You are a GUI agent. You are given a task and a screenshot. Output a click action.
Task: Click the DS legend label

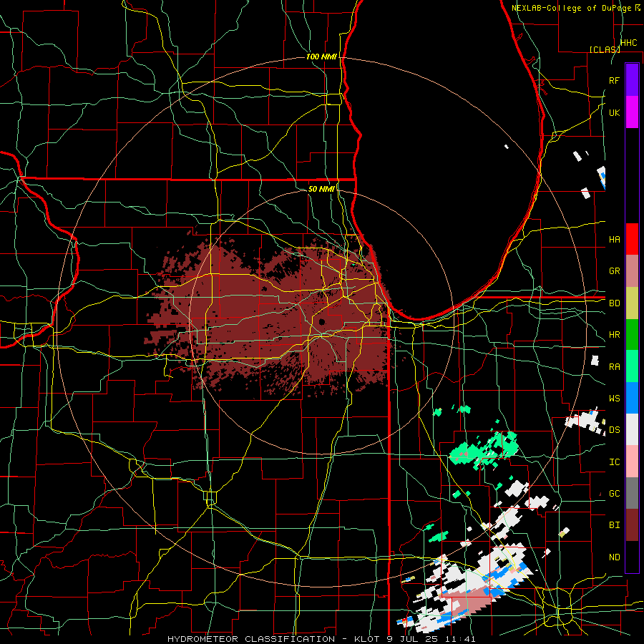[x=614, y=430]
